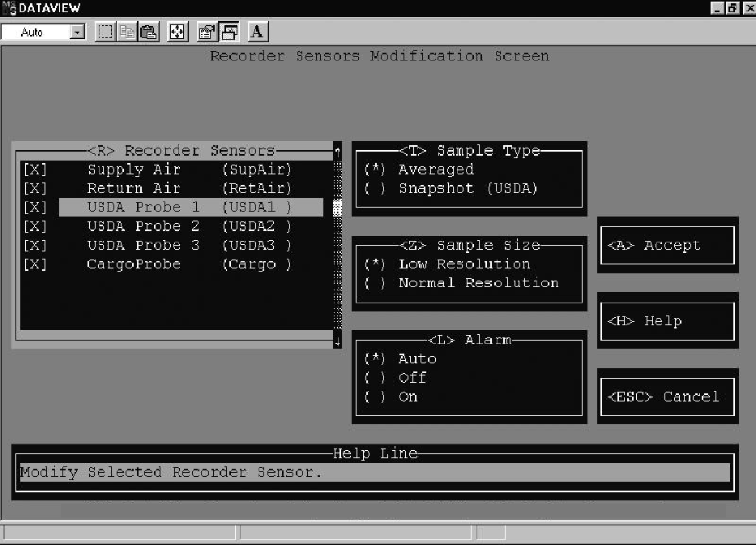This screenshot has width=756, height=545.
Task: Click the sensor list scrollbar thumb
Action: pos(338,208)
